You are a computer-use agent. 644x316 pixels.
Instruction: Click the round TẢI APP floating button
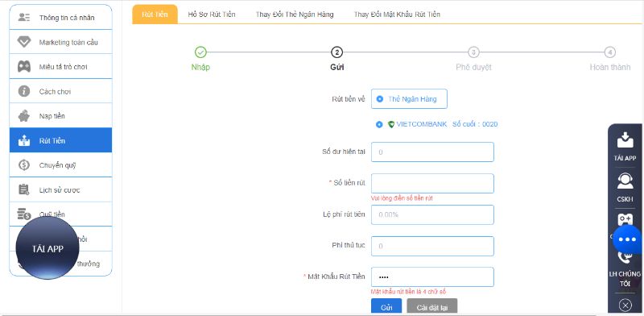[x=47, y=248]
